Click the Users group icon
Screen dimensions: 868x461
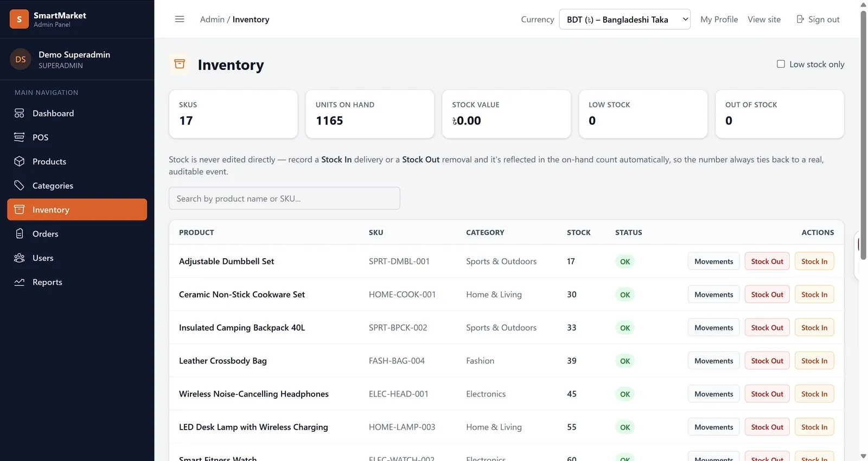point(20,258)
